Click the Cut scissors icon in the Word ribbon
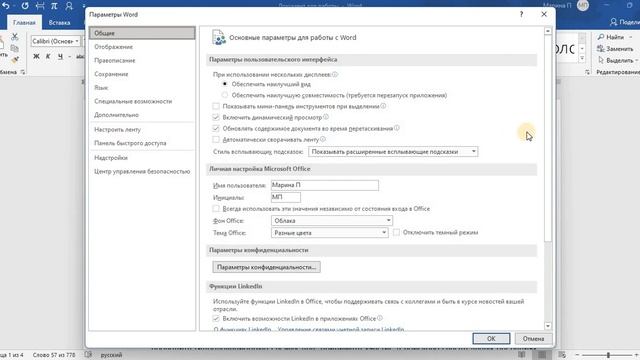This screenshot has height=360, width=640. (15, 37)
